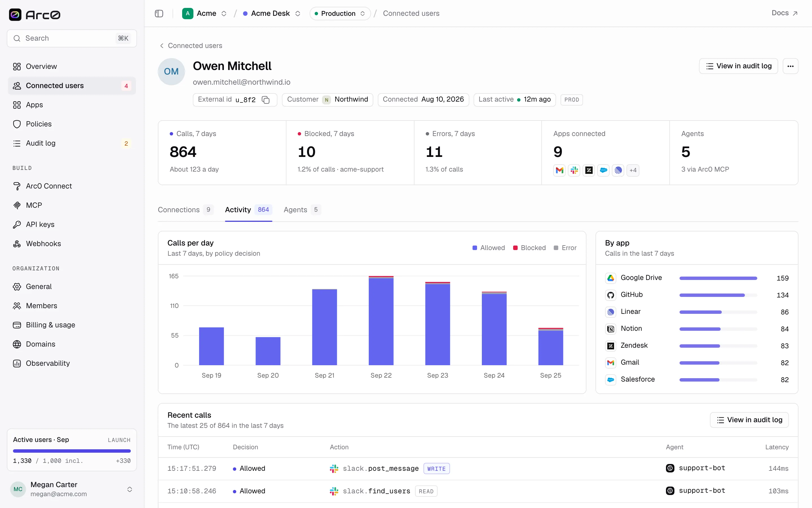
Task: Click the Zendesk icon in By app list
Action: (x=611, y=346)
